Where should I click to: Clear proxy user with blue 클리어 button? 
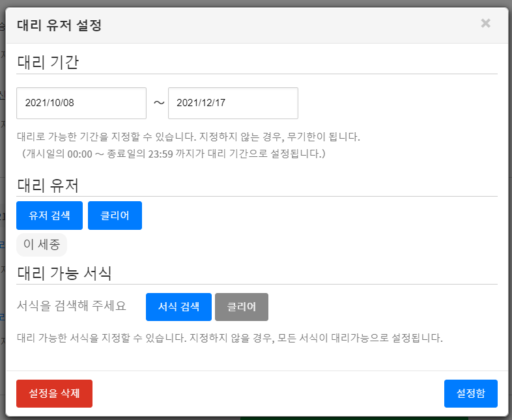click(115, 216)
